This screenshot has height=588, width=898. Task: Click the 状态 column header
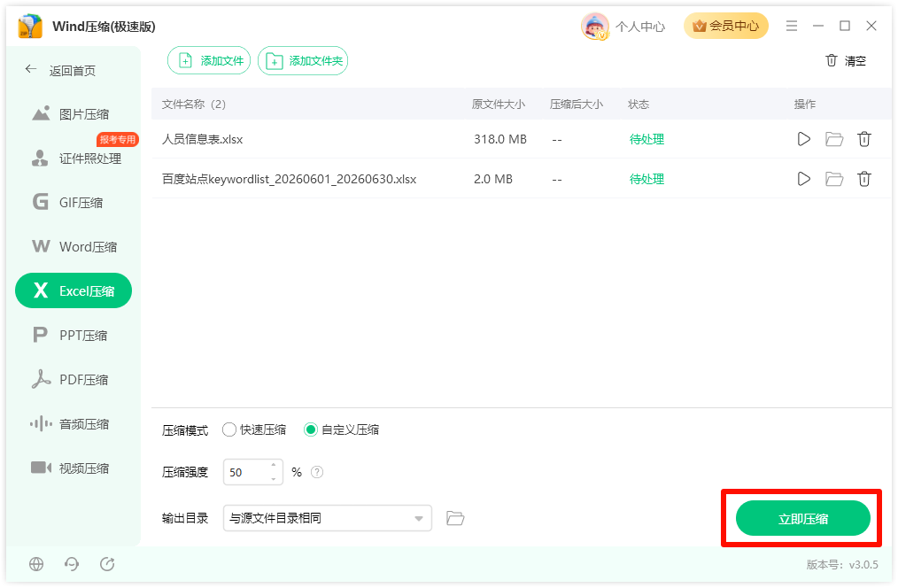[x=639, y=104]
